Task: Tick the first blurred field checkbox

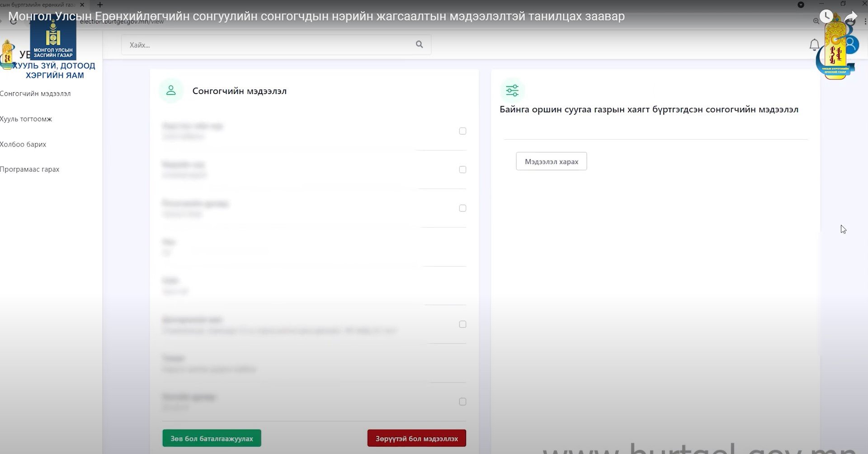Action: coord(462,131)
